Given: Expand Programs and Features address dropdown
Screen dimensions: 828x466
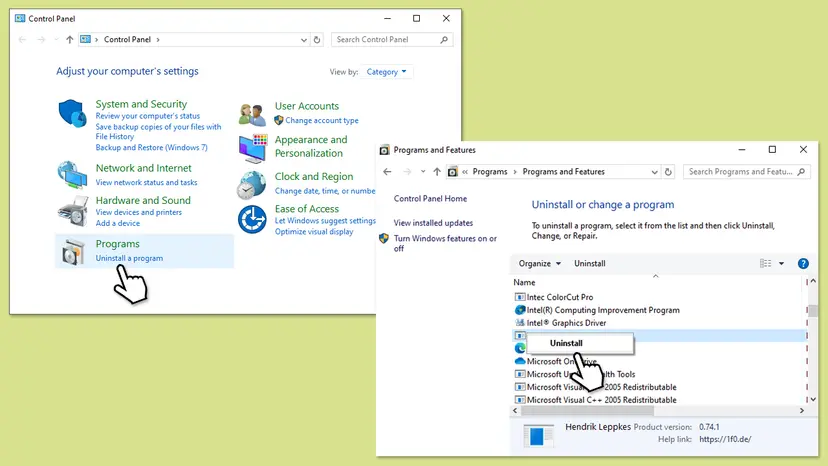Looking at the screenshot, I should coord(654,172).
